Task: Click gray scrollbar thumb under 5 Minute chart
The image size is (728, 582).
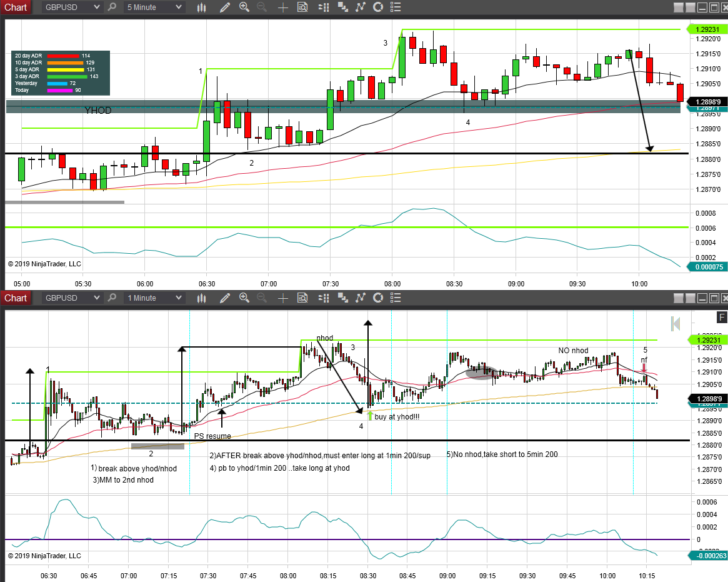Action: coord(64,202)
